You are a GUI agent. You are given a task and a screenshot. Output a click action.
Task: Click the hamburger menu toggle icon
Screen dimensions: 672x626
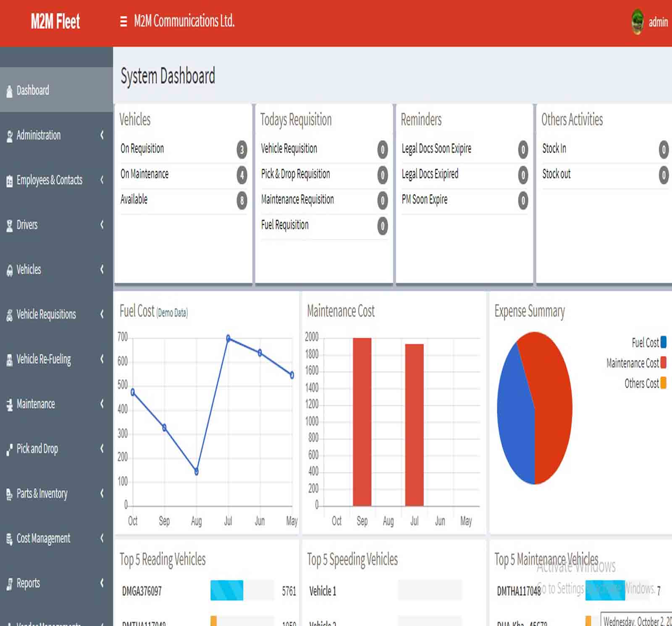pyautogui.click(x=123, y=21)
